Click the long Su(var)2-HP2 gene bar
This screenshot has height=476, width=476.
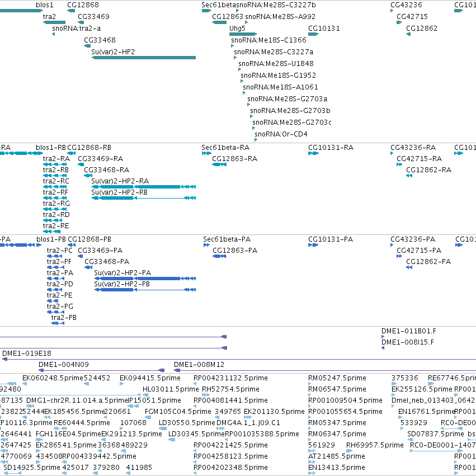[x=144, y=58]
